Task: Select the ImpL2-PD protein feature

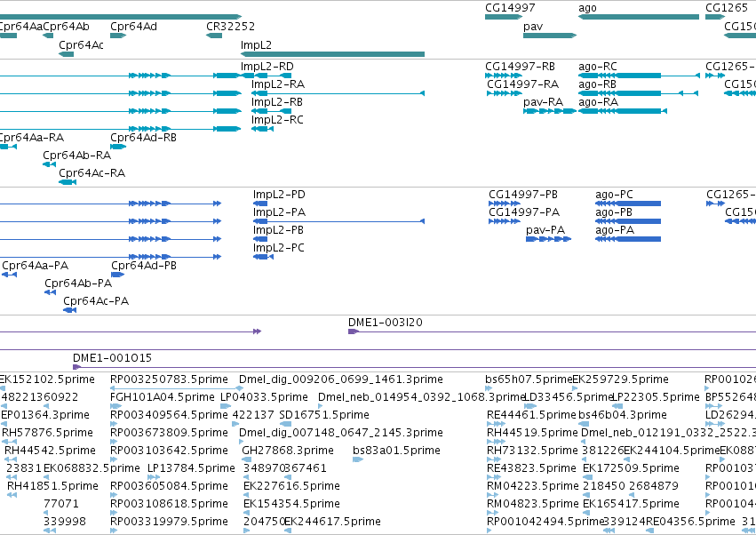Action: click(x=260, y=204)
